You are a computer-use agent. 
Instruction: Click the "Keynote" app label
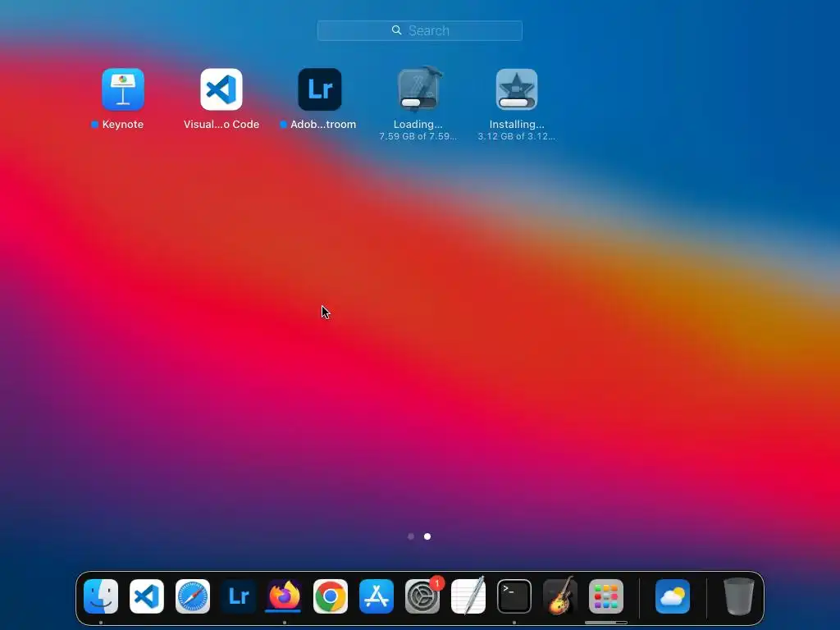coord(123,125)
